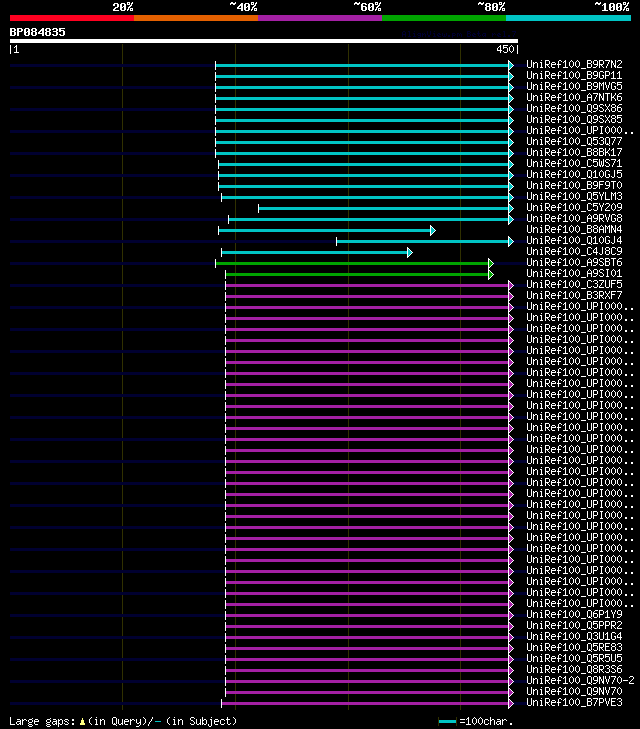This screenshot has height=729, width=640.
Task: Click the UniRef100_Q6P1Y9 label
Action: tap(574, 615)
